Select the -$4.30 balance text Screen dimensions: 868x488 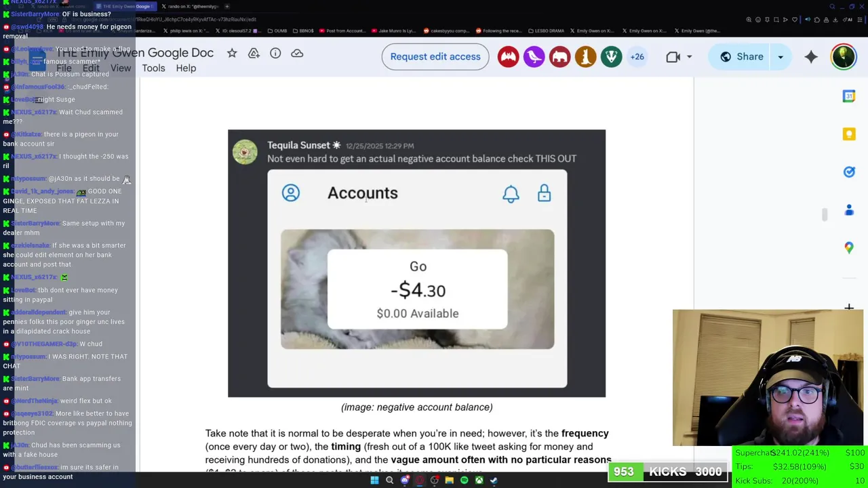(418, 290)
